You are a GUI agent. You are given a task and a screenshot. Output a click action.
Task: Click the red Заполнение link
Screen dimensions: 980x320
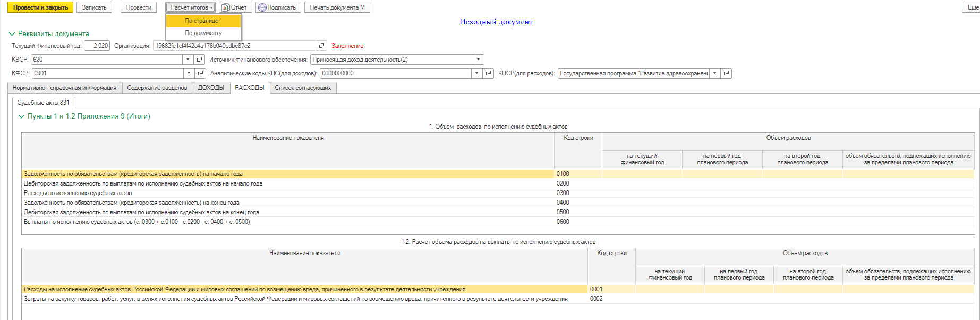347,46
